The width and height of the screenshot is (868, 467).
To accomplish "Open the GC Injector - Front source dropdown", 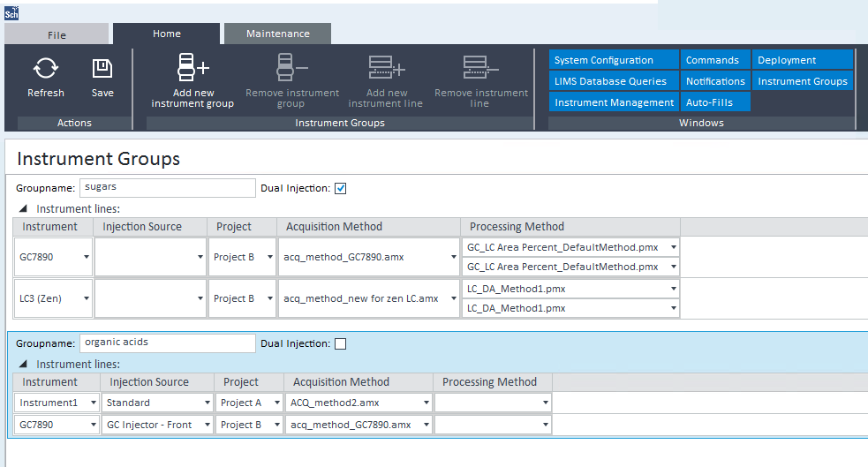I will [x=205, y=425].
